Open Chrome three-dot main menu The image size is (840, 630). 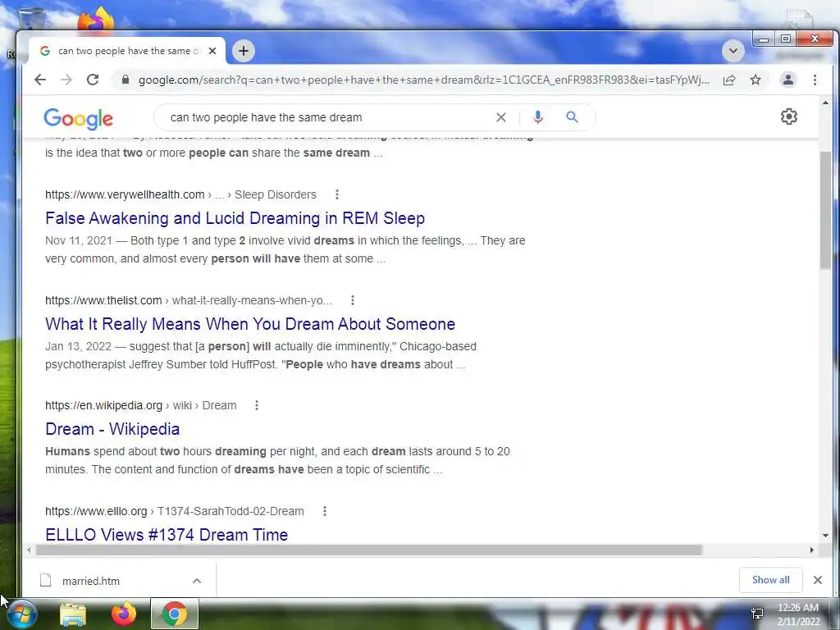(x=815, y=80)
